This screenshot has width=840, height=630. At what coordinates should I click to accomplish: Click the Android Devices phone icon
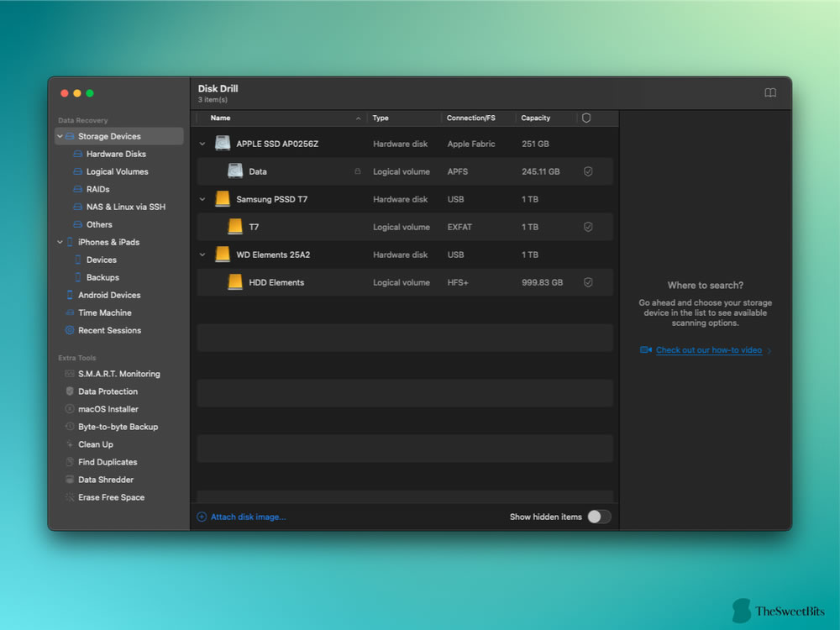click(70, 295)
